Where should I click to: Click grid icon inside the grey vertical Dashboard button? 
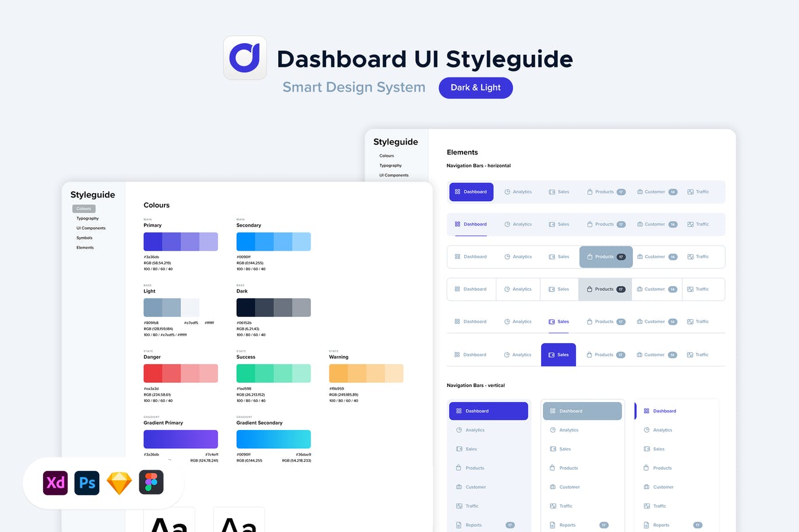click(553, 411)
